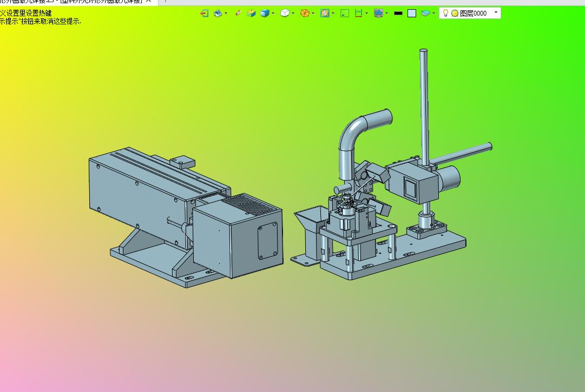
Task: Expand the dimension icon dropdown arrow
Action: click(366, 14)
